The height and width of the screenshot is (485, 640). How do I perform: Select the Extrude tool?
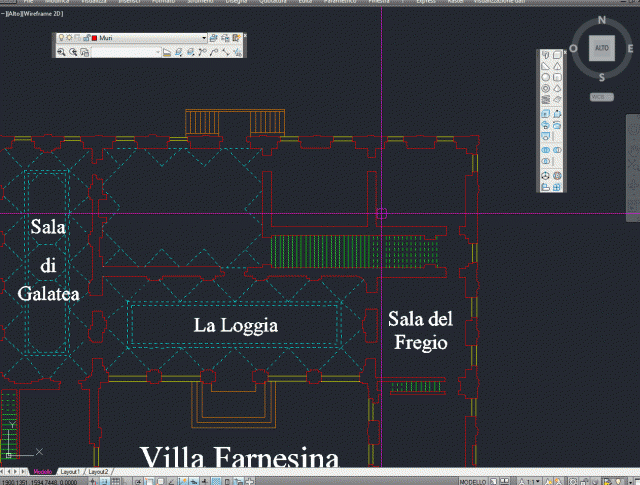tap(546, 114)
